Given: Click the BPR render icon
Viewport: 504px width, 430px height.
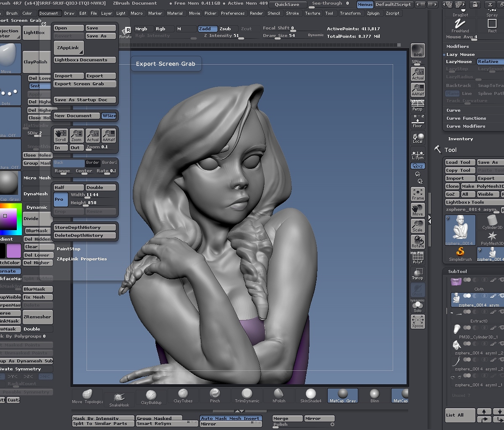Looking at the screenshot, I should (417, 50).
